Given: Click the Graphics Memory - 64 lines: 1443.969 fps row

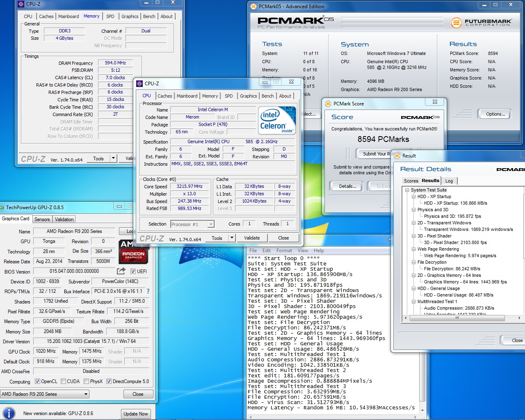Looking at the screenshot, I should click(x=465, y=282).
